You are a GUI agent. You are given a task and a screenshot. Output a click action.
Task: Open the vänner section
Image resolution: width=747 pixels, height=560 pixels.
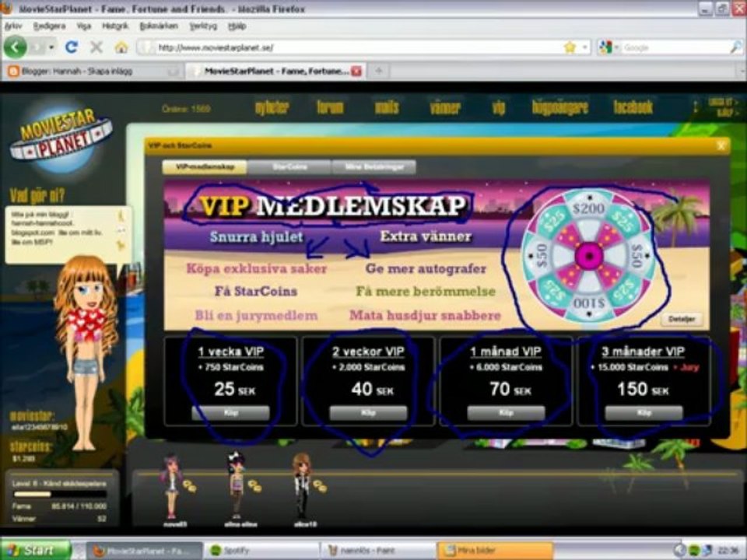pos(445,107)
